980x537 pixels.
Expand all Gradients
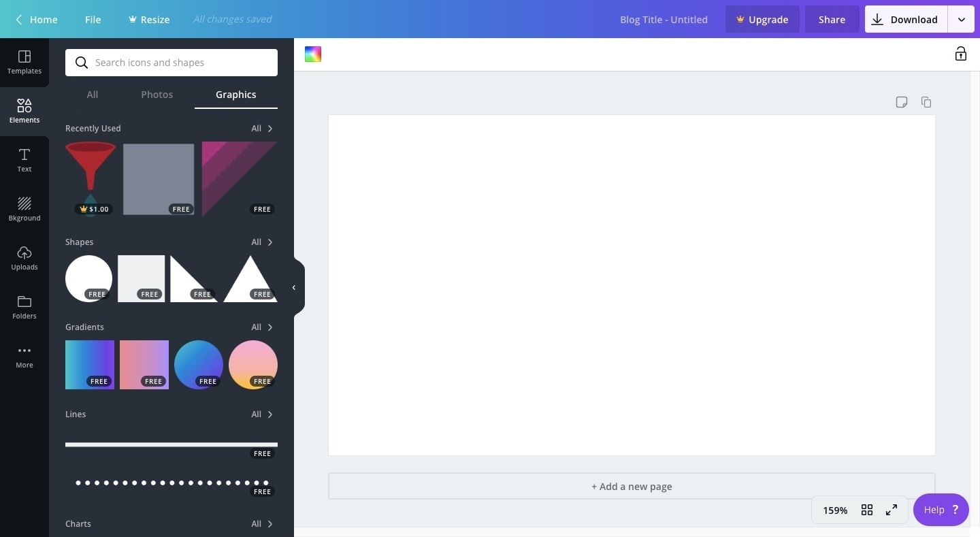(x=262, y=327)
